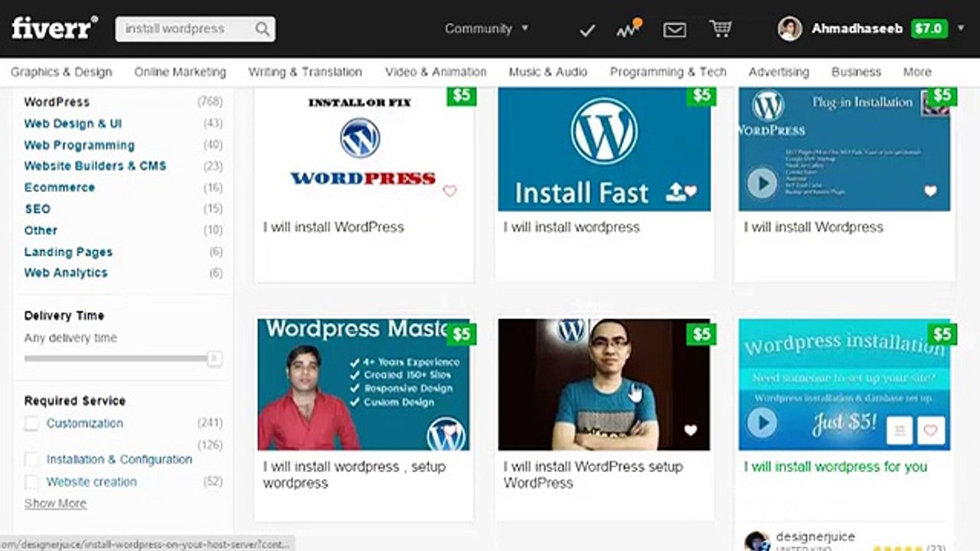Play the 'Plug-in Installation' gig video
This screenshot has width=980, height=551.
click(x=762, y=184)
